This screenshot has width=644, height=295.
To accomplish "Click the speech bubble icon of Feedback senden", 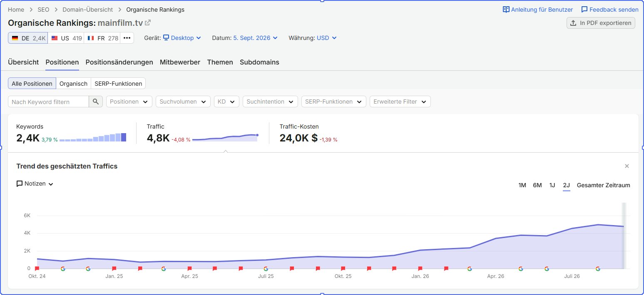I will point(584,10).
